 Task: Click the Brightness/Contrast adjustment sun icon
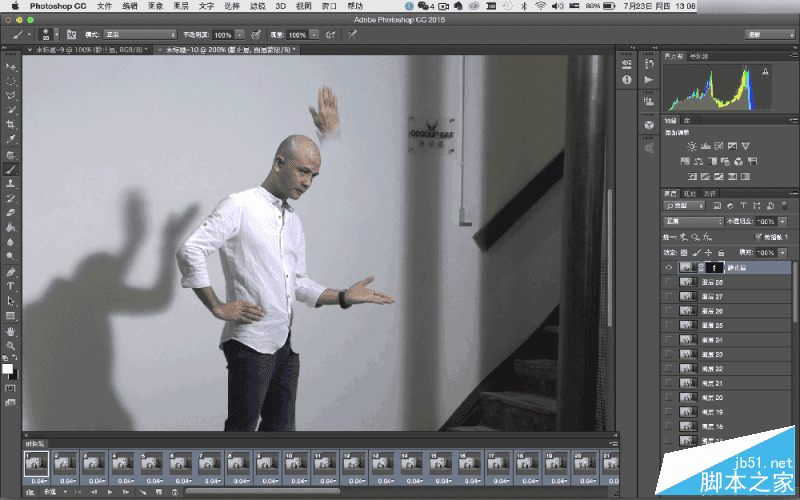692,146
